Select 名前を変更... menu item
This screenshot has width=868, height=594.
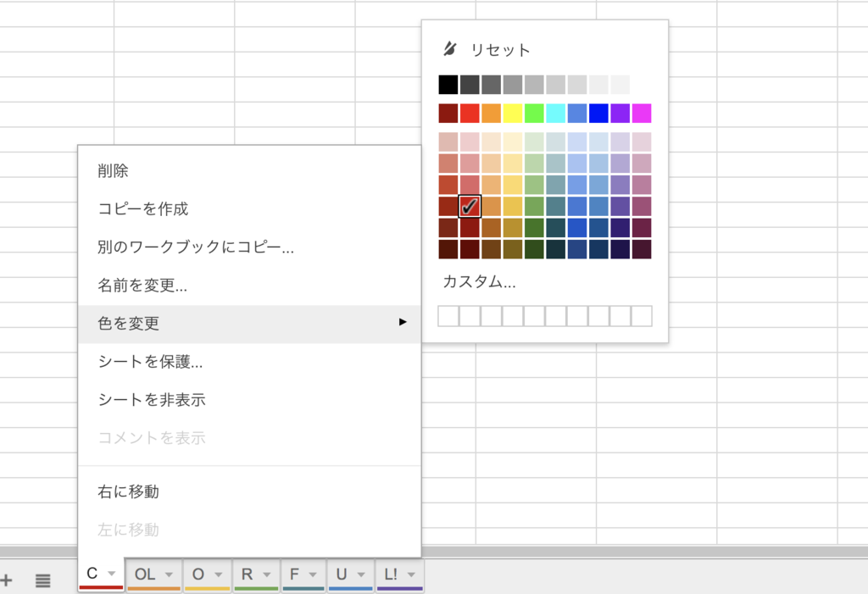[249, 285]
